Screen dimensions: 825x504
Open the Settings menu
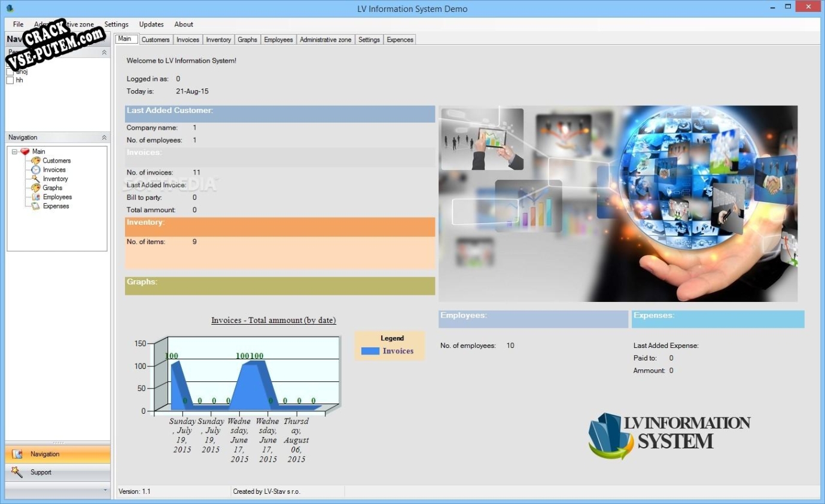tap(117, 25)
